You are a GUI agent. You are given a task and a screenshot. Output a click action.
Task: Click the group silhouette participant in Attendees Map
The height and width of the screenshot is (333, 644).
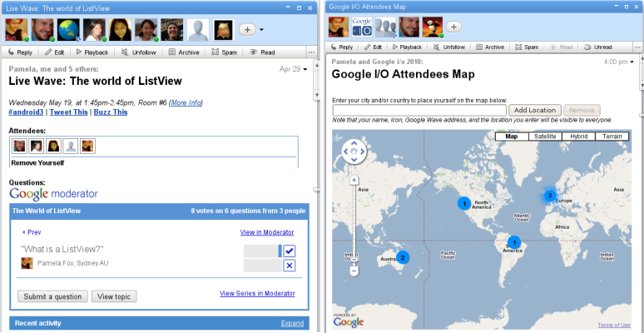click(x=385, y=27)
